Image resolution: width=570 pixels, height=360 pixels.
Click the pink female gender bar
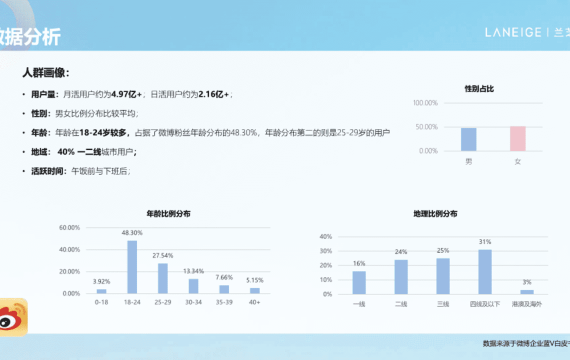(x=518, y=139)
